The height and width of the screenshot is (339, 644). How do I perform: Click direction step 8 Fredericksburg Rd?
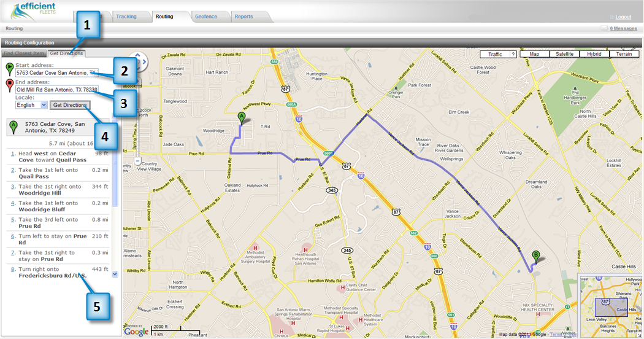pos(58,272)
